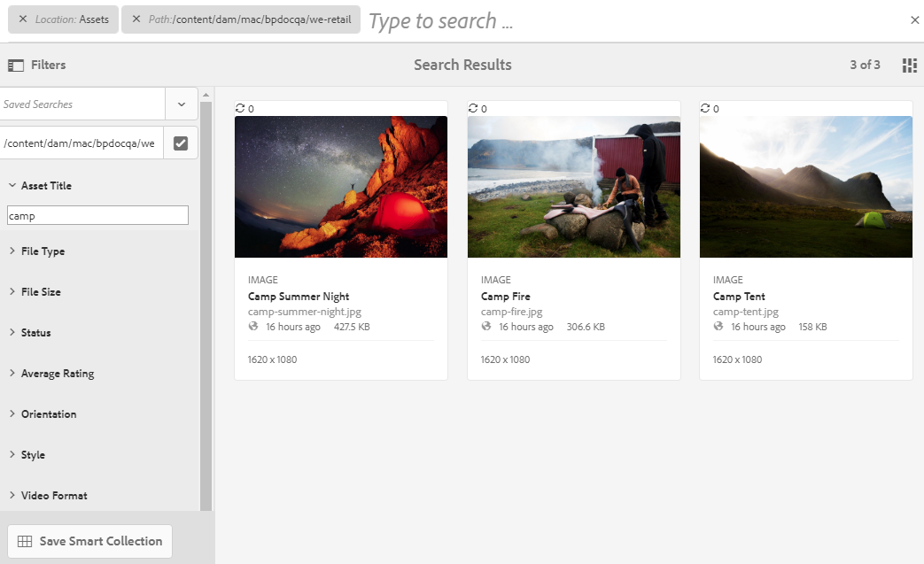
Task: Click the sync icon above Camp Fire card
Action: (473, 108)
